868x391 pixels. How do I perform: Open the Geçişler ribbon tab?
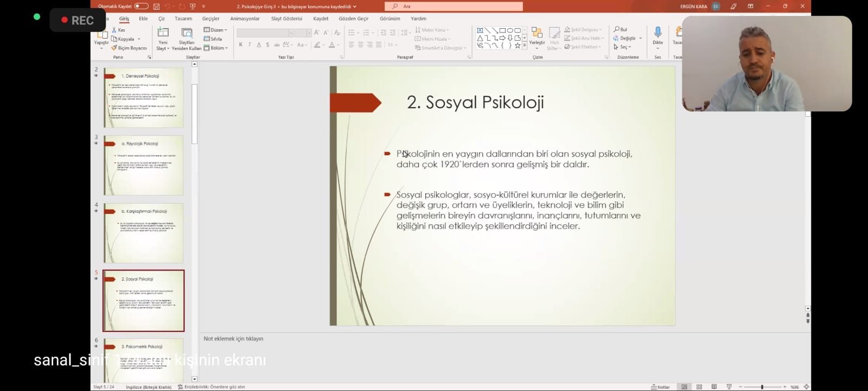point(210,18)
